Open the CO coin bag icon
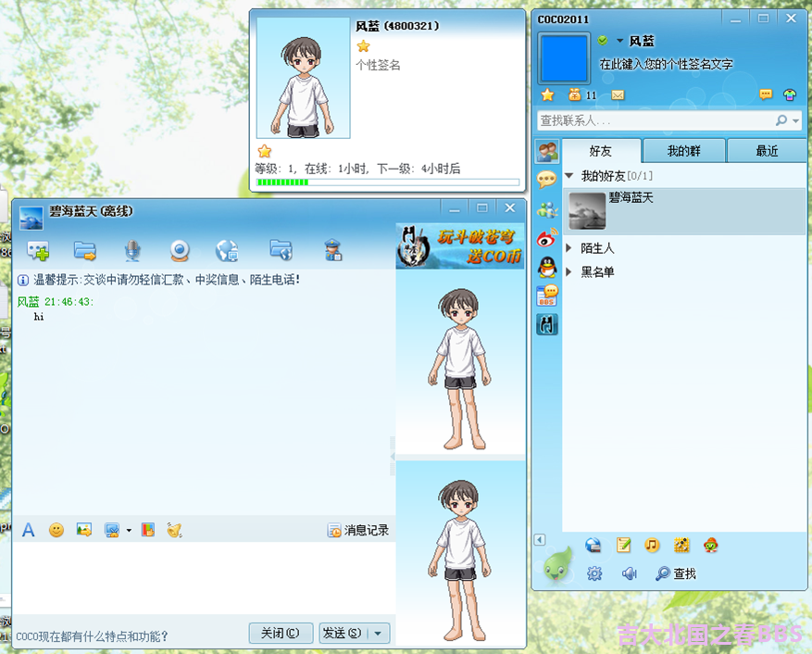This screenshot has width=812, height=654. [574, 94]
